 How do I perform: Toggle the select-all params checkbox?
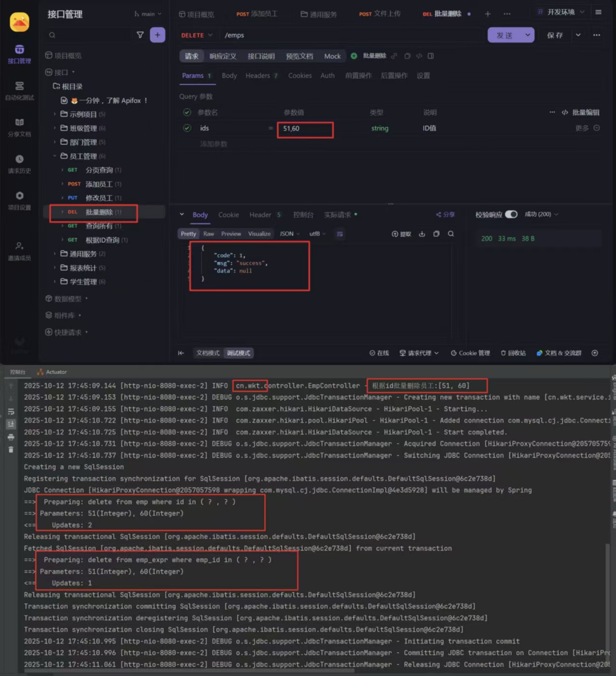point(187,112)
